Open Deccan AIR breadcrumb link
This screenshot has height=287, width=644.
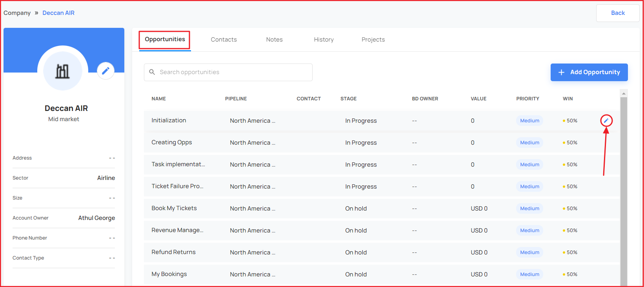point(58,13)
